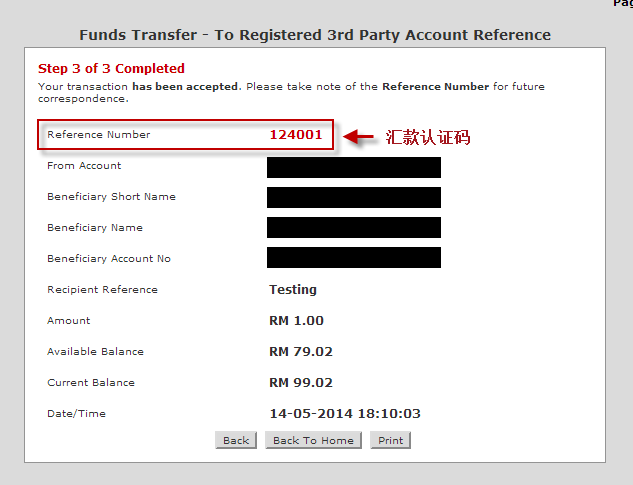Click the redacted Beneficiary Short Name value
This screenshot has height=485, width=633.
pyautogui.click(x=354, y=197)
